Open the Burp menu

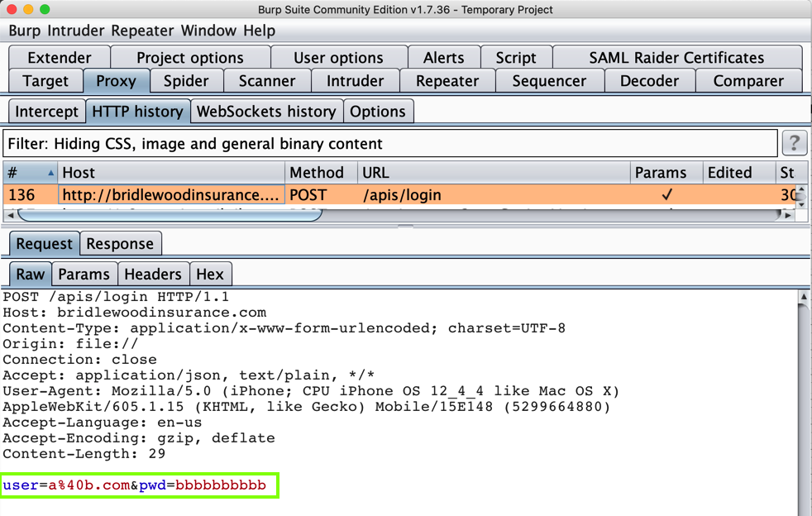point(24,31)
